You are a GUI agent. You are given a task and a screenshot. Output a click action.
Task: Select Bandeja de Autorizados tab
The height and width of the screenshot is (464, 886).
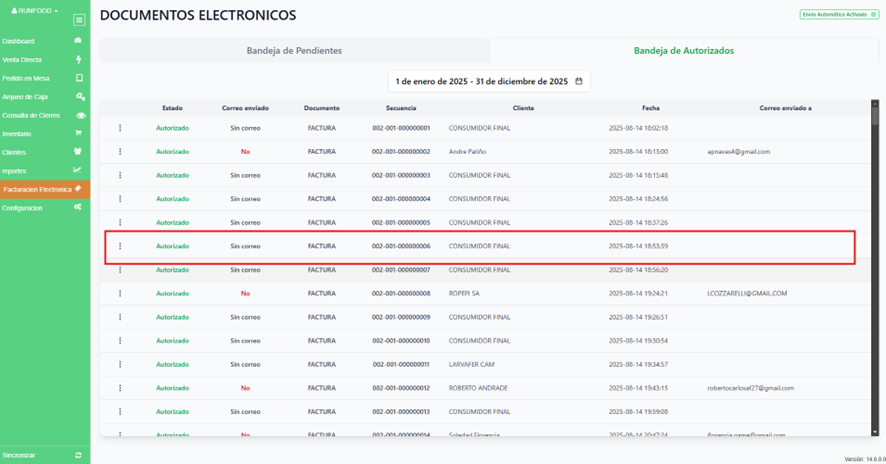(x=684, y=50)
